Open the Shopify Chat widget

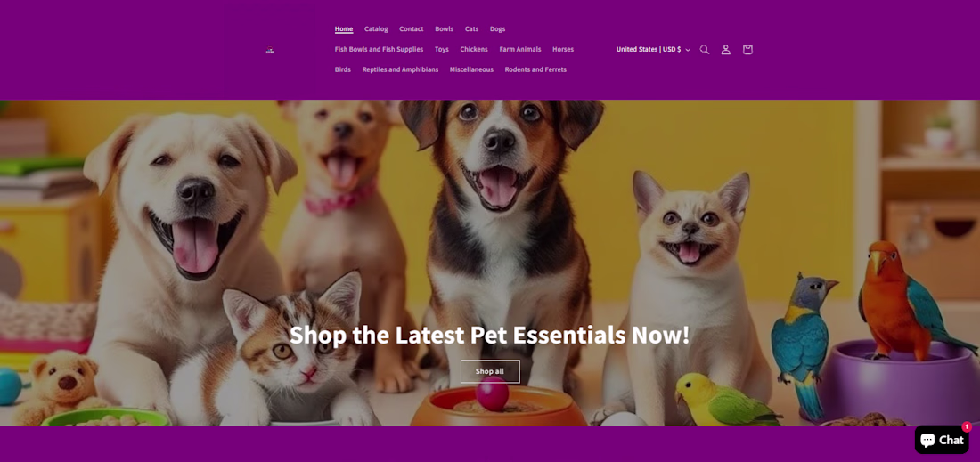click(942, 440)
